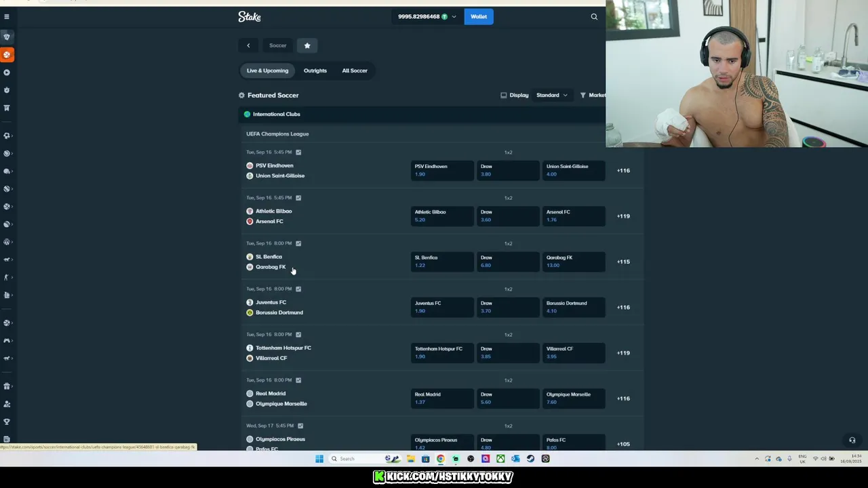Viewport: 868px width, 488px height.
Task: Click the International Clubs green icon
Action: (247, 115)
